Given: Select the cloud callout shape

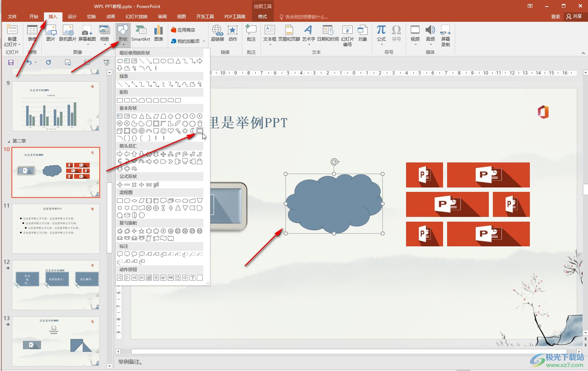Looking at the screenshot, I should pos(141,254).
